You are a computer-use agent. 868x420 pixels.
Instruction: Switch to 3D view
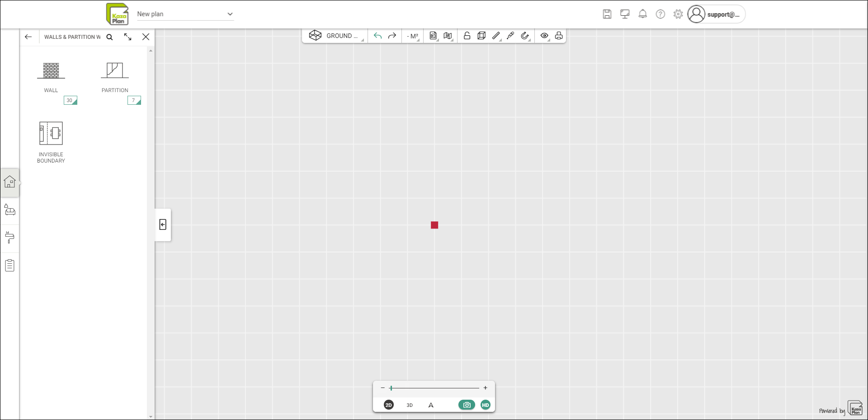coord(410,405)
